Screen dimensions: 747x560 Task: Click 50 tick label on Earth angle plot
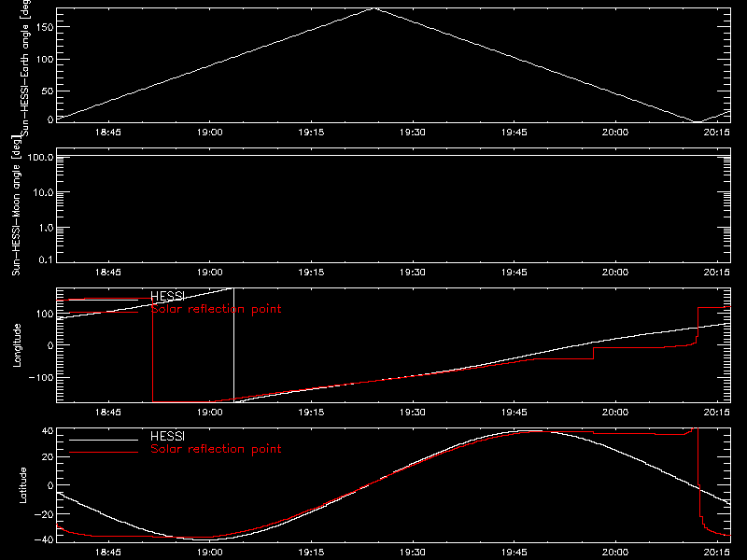[48, 91]
